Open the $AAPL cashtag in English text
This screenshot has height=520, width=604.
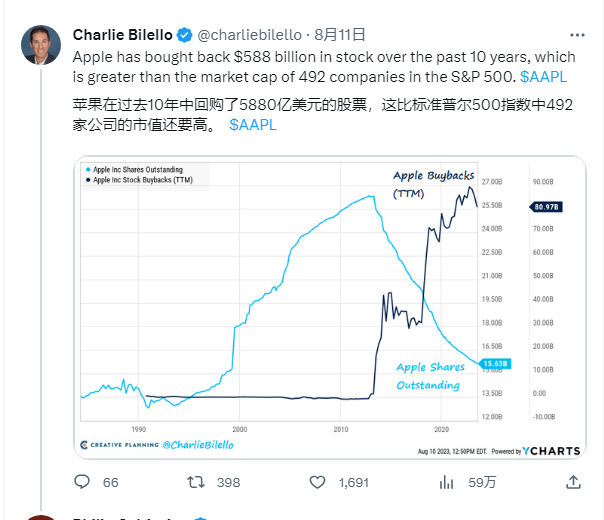coord(543,77)
